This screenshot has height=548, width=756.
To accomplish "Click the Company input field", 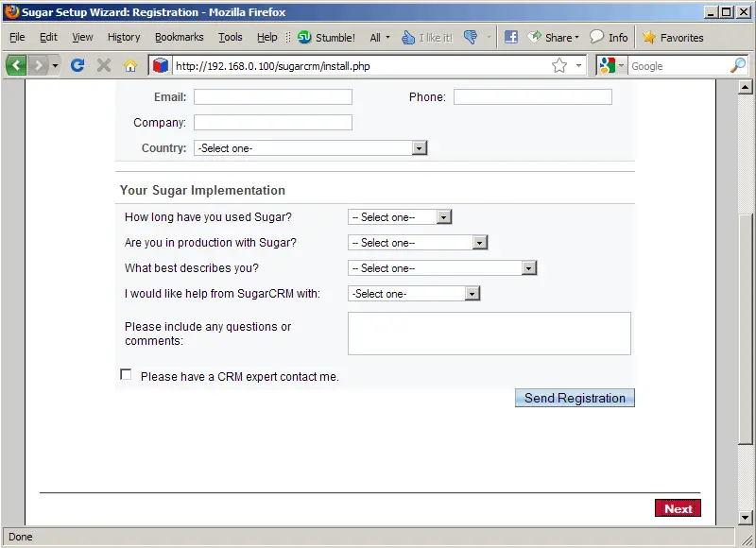I will click(273, 122).
